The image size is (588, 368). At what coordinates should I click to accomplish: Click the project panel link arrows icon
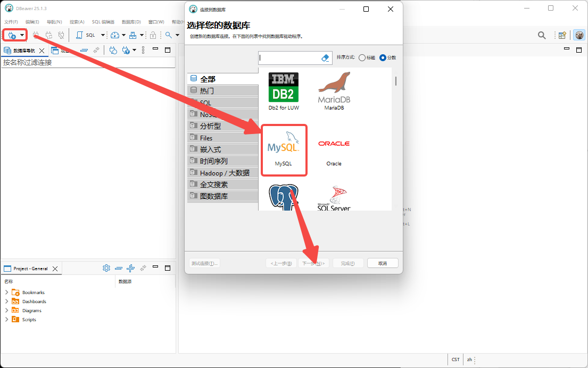pos(143,268)
